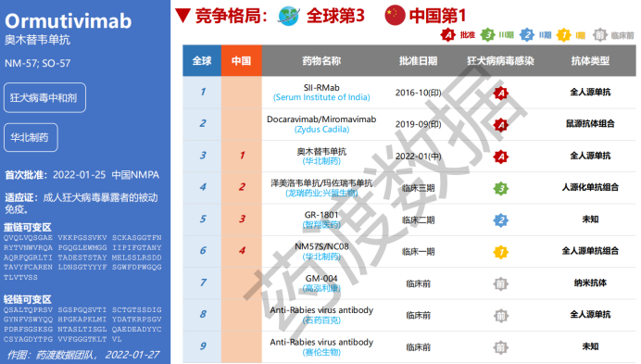
Task: Click the red A badge in SII-RMab row
Action: 501,93
